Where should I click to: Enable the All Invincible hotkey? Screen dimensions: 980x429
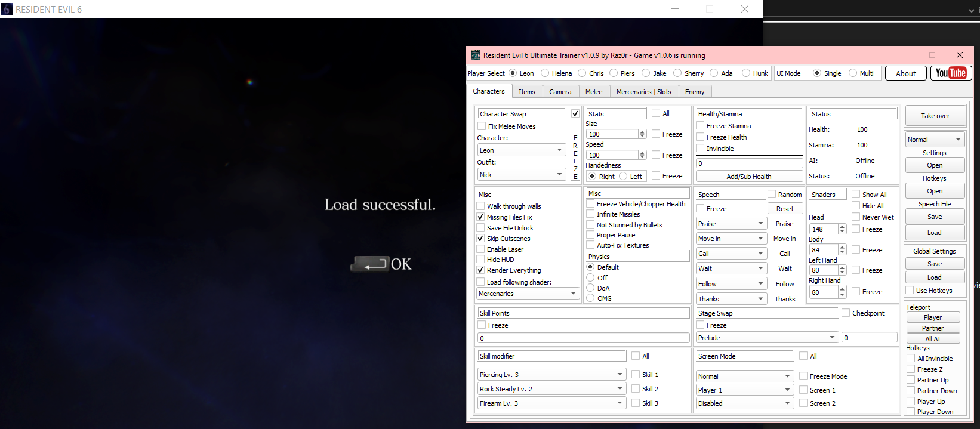[x=911, y=359]
